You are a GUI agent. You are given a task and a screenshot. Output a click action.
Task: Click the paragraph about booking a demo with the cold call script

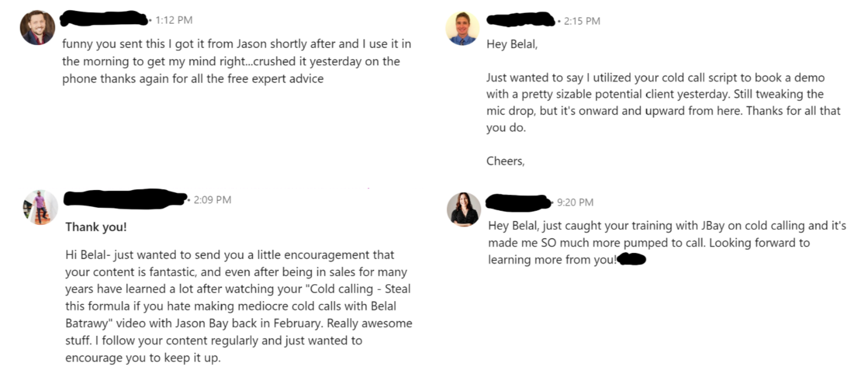click(663, 102)
